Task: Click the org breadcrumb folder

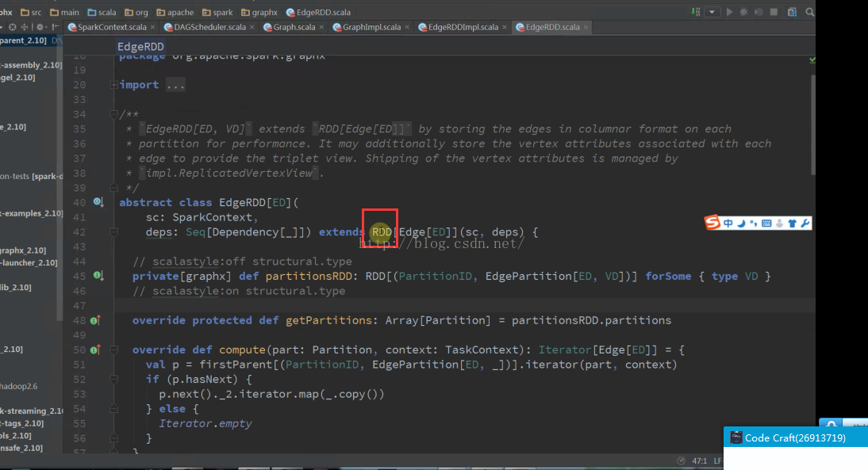Action: coord(136,12)
